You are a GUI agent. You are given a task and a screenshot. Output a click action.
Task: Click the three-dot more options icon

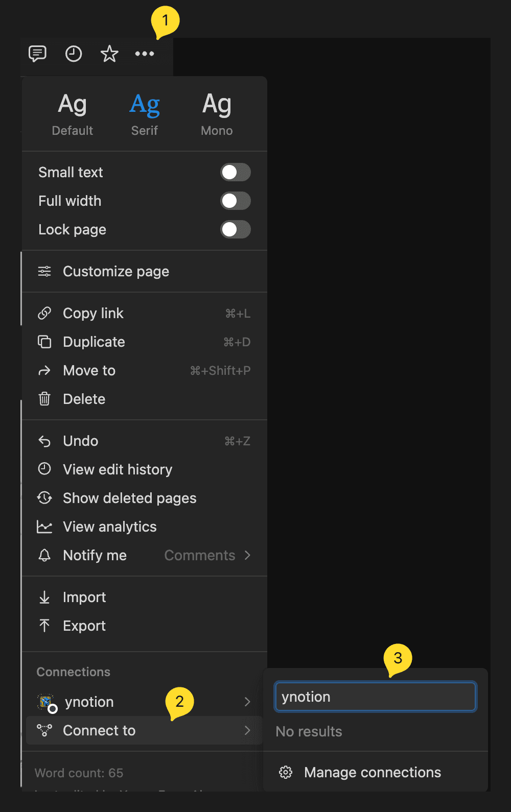pos(145,54)
